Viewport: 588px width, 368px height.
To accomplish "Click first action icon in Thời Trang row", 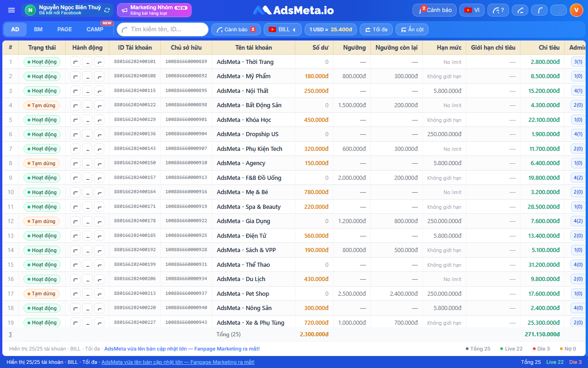I will 75,62.
